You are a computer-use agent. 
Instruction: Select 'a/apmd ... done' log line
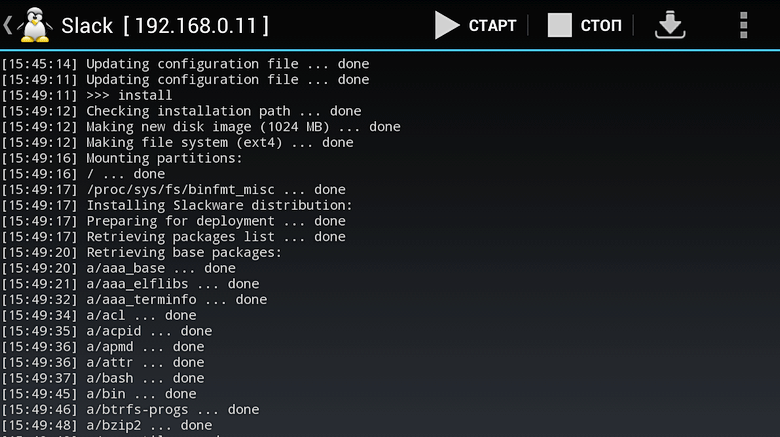click(102, 346)
